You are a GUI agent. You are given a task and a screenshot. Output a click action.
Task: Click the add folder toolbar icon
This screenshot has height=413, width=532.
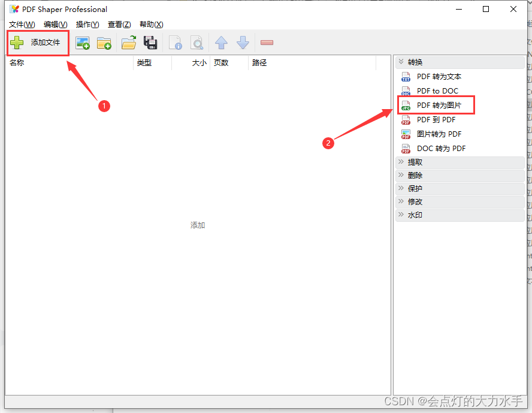point(104,43)
